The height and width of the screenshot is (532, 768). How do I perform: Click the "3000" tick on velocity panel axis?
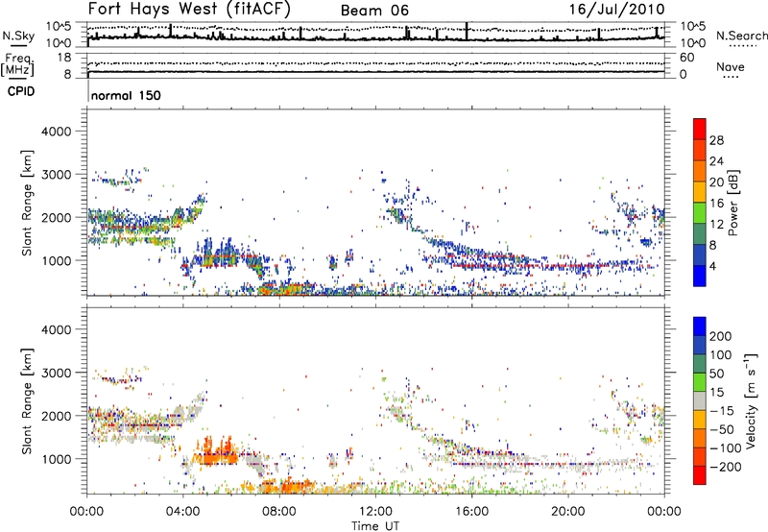pyautogui.click(x=57, y=373)
